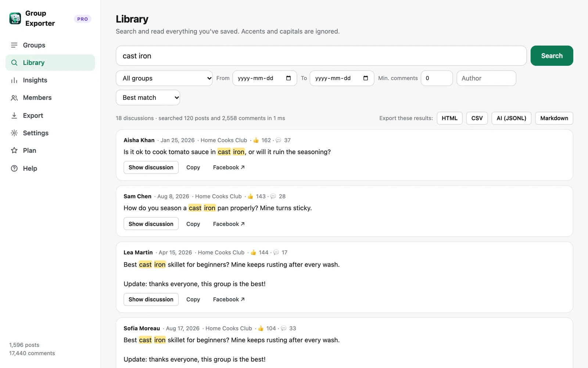Click the Groups list icon in sidebar

[14, 45]
